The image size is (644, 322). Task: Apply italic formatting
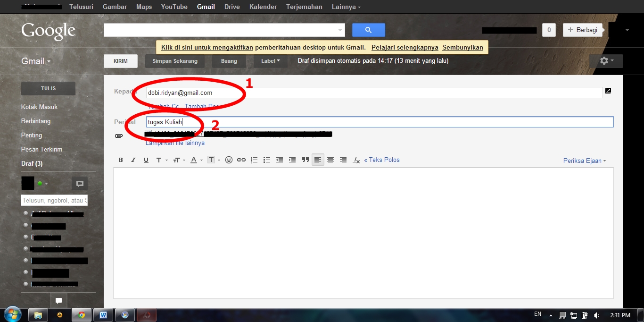[133, 160]
